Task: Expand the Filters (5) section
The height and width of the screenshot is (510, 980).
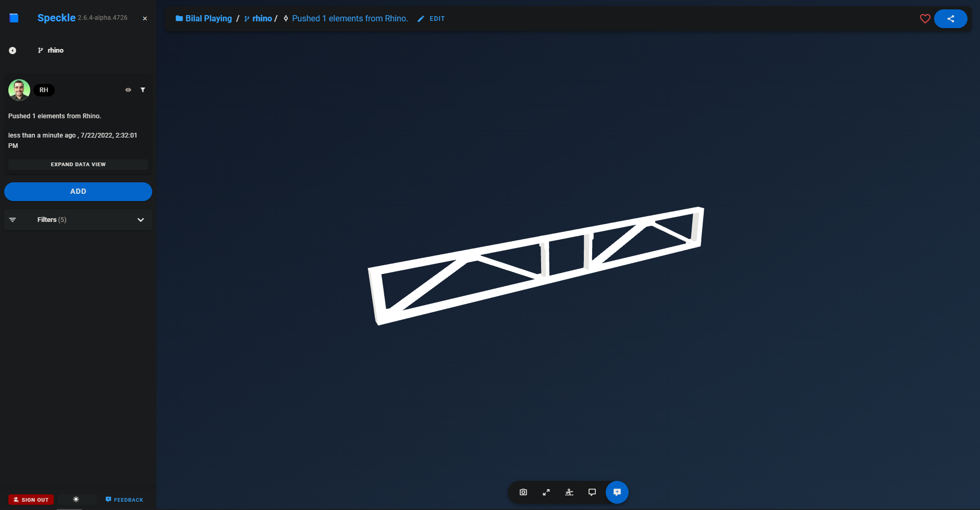Action: (x=78, y=219)
